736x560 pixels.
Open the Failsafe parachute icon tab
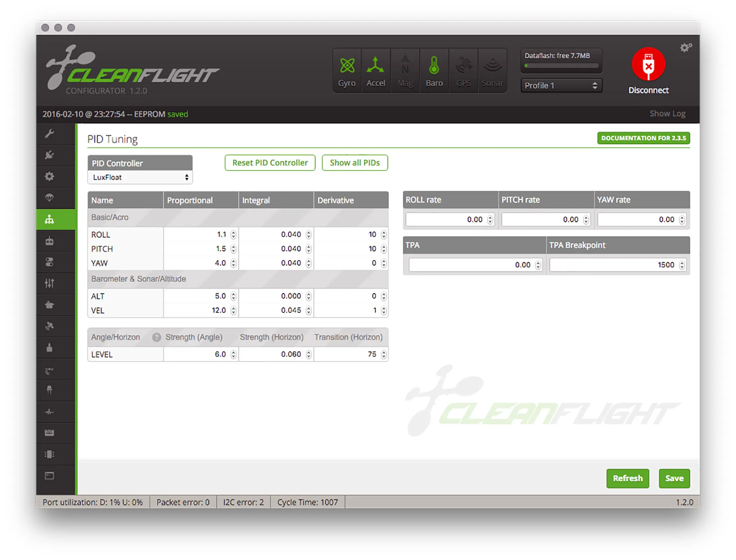tap(49, 198)
